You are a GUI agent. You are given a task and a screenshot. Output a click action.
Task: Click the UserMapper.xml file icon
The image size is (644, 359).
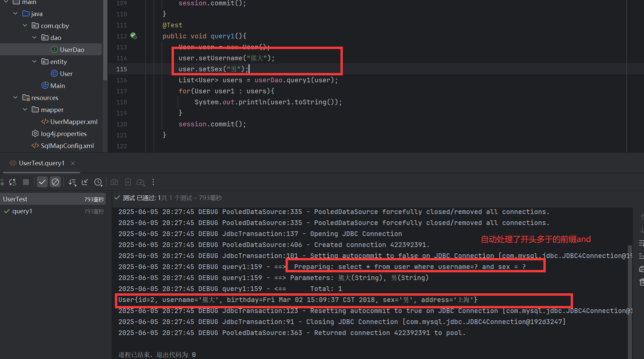coord(45,122)
